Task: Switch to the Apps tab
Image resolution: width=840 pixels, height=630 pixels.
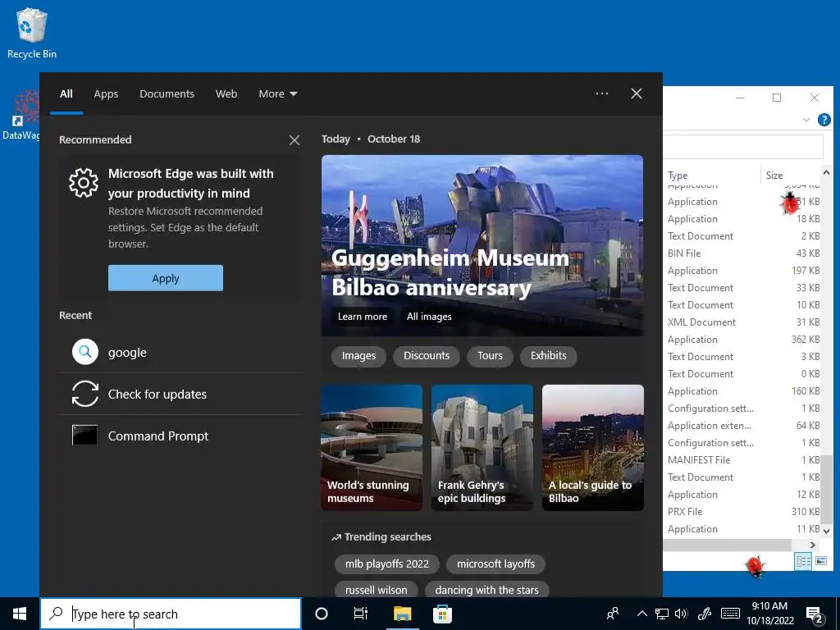Action: point(106,94)
